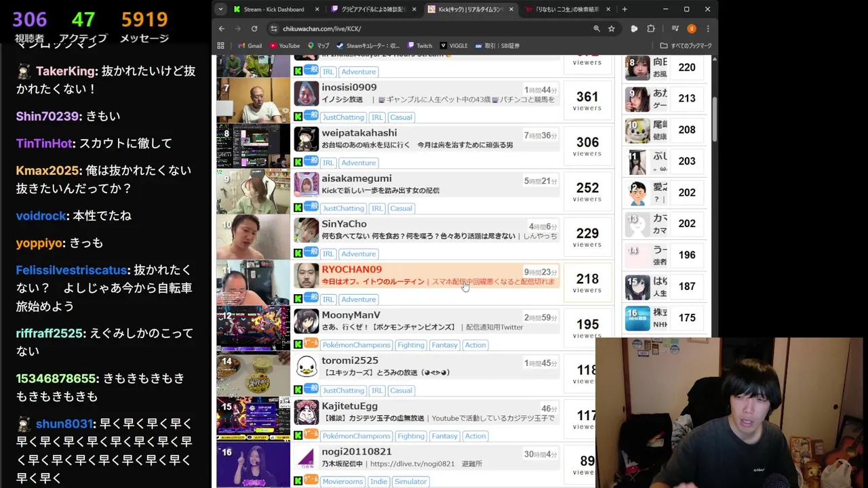This screenshot has width=868, height=488.
Task: Reload the current page
Action: [x=254, y=28]
